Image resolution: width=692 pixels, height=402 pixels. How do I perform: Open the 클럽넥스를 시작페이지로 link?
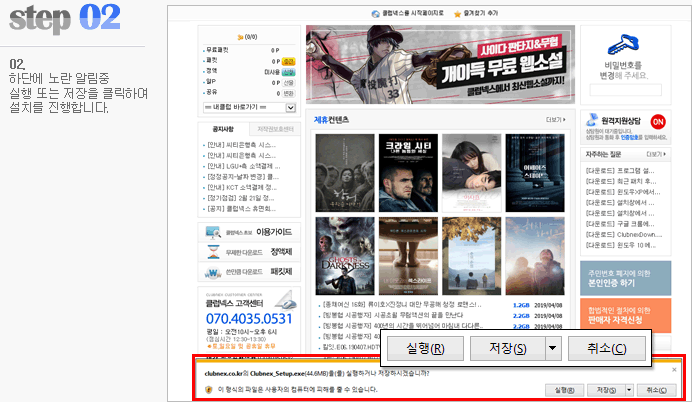[x=413, y=13]
